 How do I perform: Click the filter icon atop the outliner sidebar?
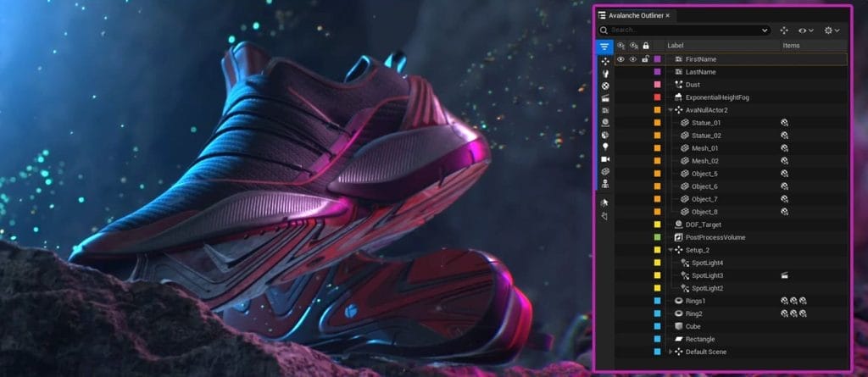(604, 47)
